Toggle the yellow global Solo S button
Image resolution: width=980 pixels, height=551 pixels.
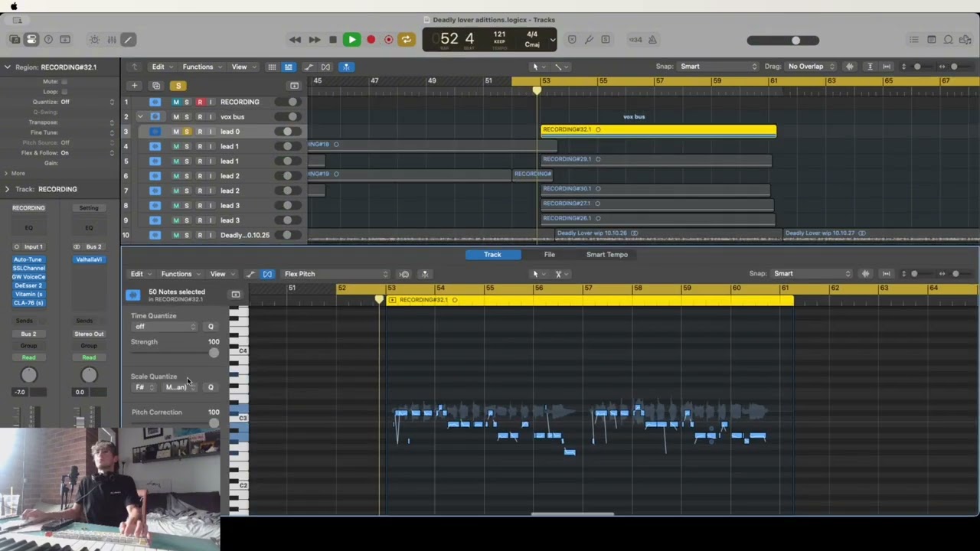coord(178,86)
